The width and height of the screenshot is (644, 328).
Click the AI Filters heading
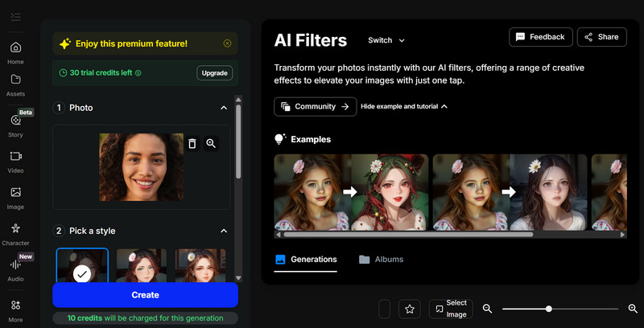(311, 40)
